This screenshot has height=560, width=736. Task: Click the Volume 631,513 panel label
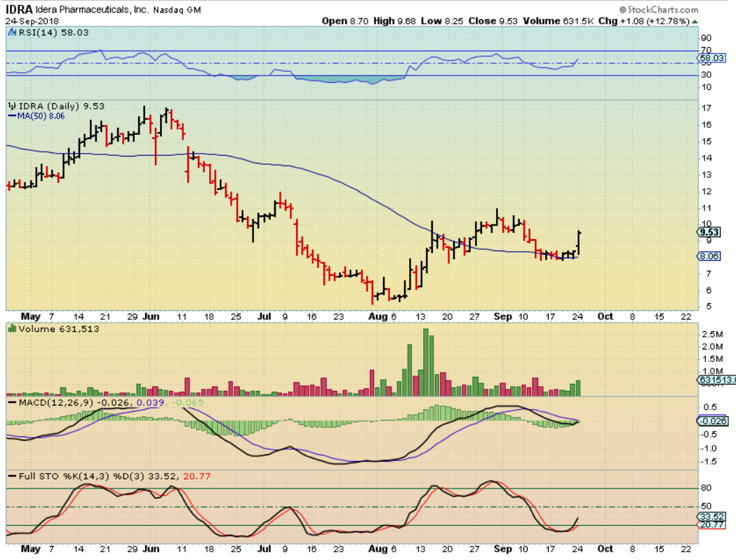pyautogui.click(x=59, y=328)
